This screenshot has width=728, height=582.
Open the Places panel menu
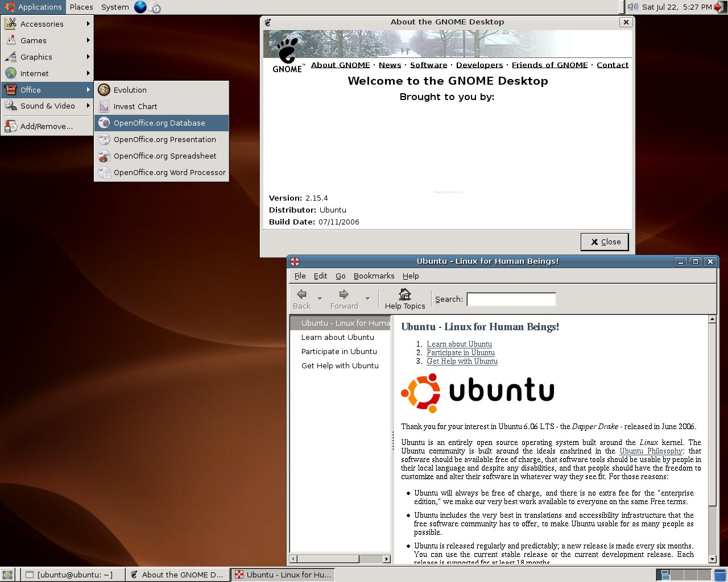[x=81, y=7]
